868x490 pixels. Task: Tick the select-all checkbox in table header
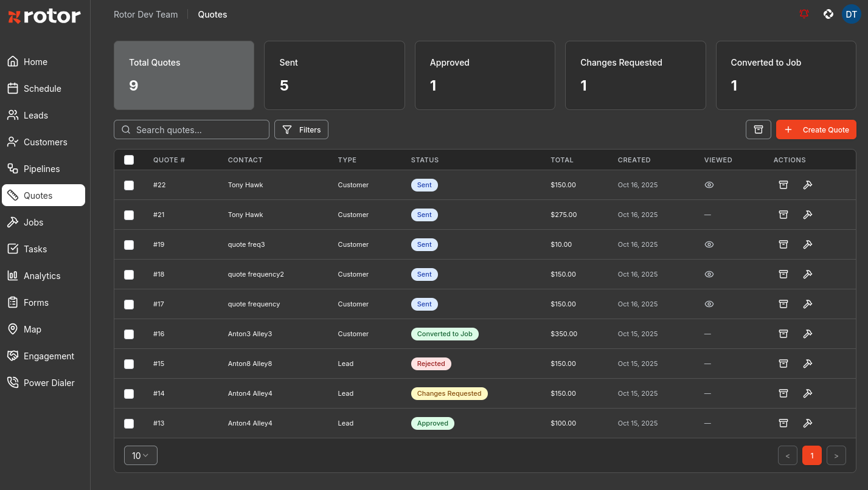[x=129, y=160]
